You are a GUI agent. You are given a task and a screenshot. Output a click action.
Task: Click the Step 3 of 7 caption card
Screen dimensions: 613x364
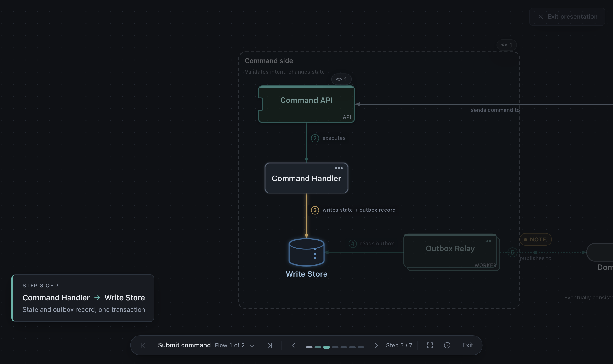coord(83,298)
